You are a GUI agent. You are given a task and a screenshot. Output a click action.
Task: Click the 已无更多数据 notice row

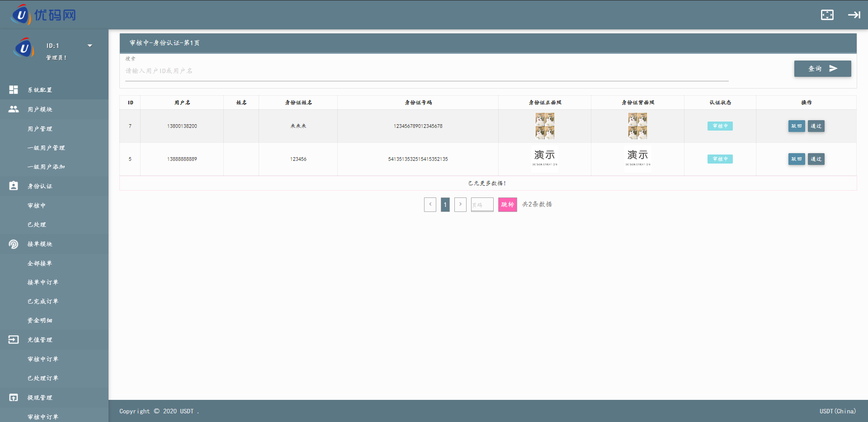(x=488, y=183)
